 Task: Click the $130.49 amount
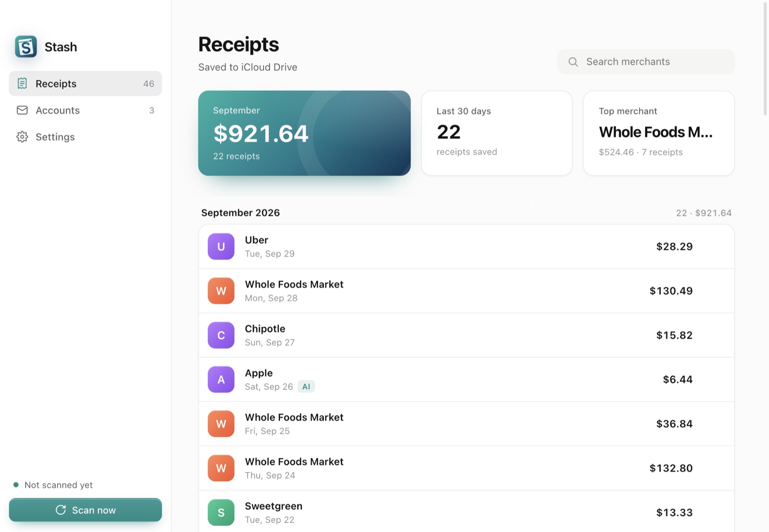tap(671, 291)
